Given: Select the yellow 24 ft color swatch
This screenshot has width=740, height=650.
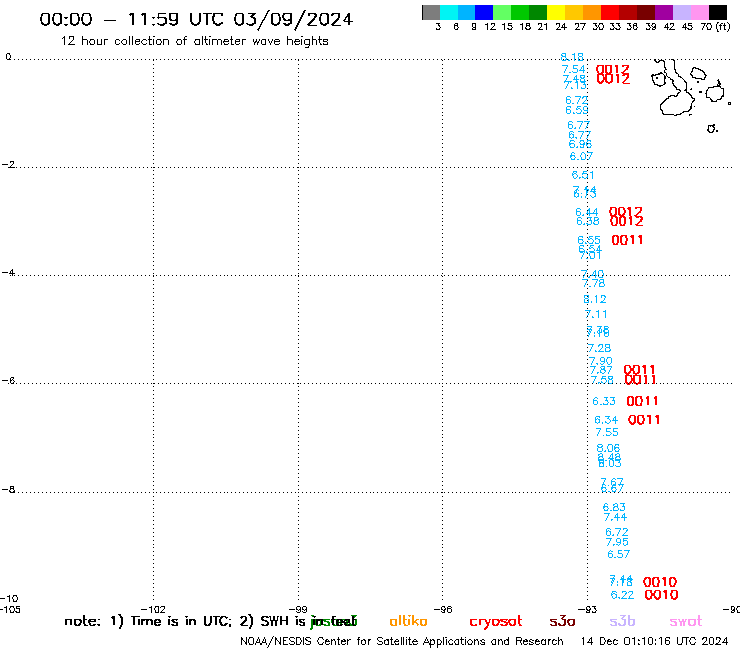Looking at the screenshot, I should point(556,12).
